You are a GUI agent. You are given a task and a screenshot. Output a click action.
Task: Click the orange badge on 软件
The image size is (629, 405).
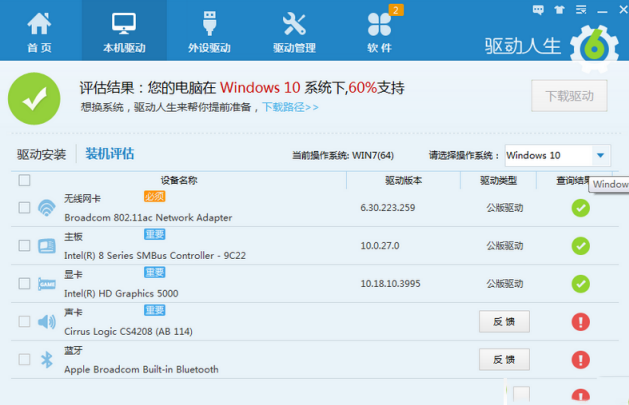pyautogui.click(x=396, y=10)
